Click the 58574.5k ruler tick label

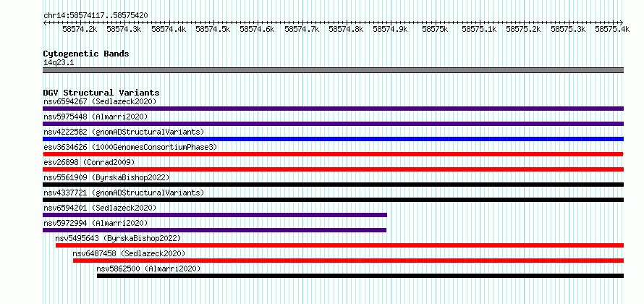213,29
